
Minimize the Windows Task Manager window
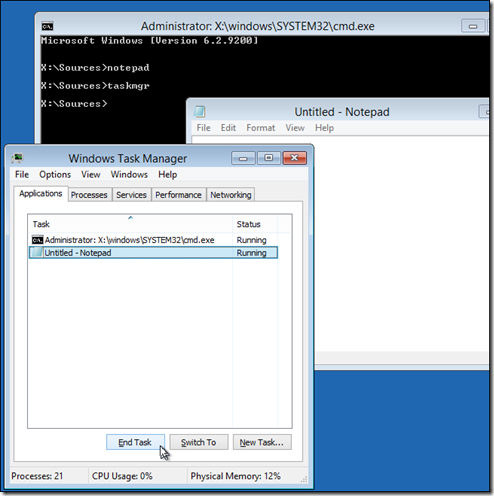pyautogui.click(x=243, y=158)
